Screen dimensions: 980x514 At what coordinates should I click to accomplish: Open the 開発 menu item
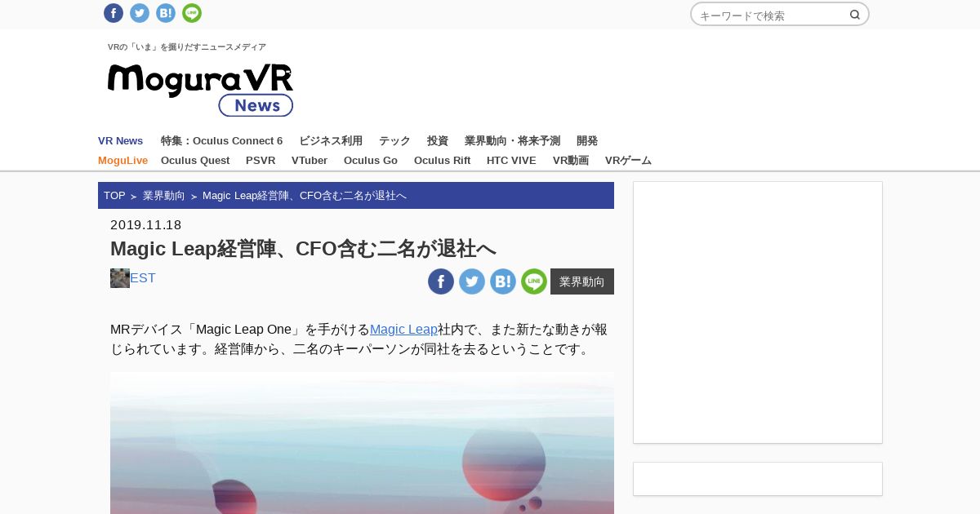(x=587, y=140)
